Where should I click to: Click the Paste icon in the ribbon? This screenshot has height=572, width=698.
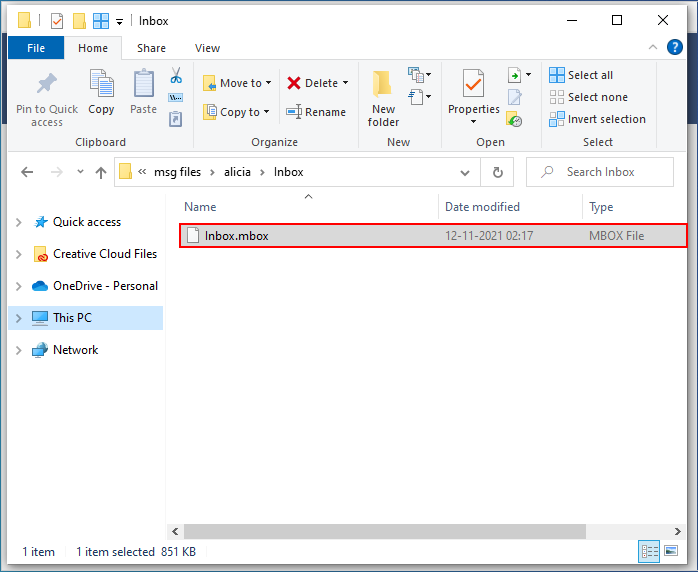point(144,86)
